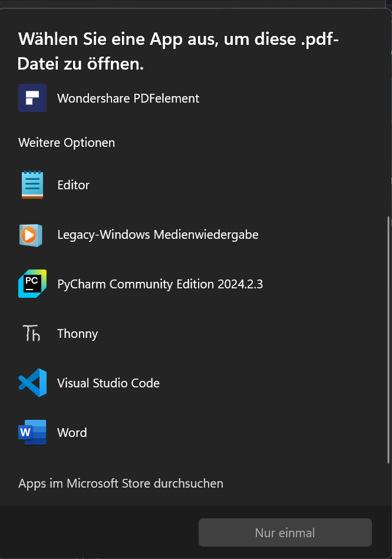392x559 pixels.
Task: Click the Visual Studio Code icon
Action: point(32,383)
